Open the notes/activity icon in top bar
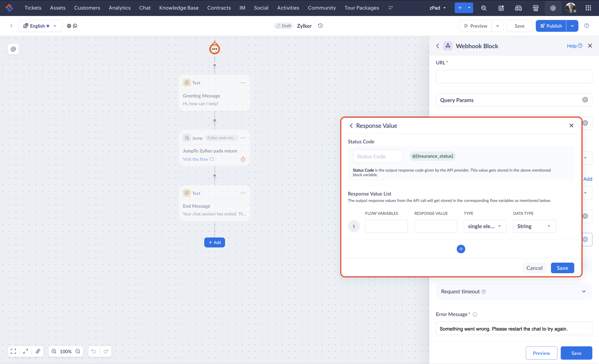599x364 pixels. pos(501,8)
